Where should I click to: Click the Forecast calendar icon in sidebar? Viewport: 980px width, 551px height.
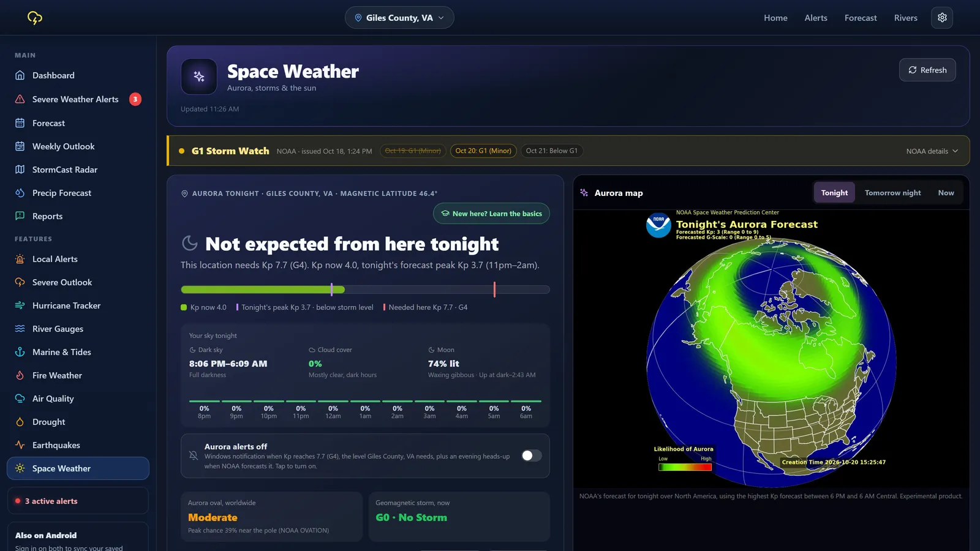point(20,123)
